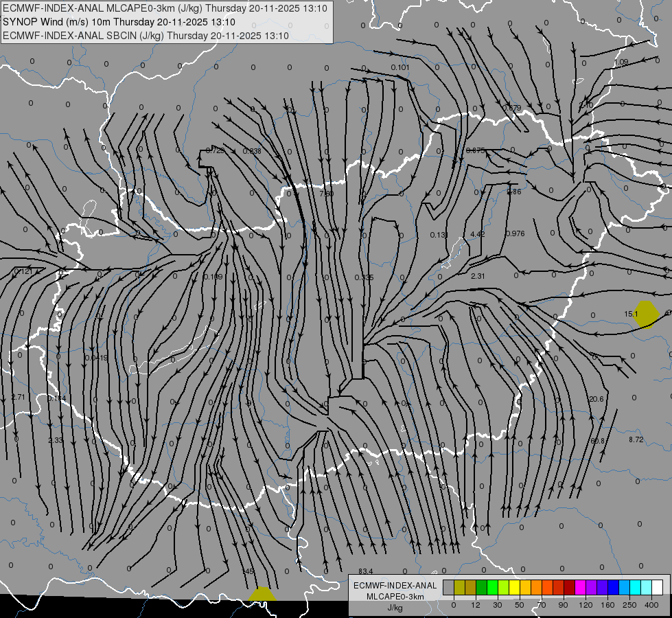Click the map value 20.6
This screenshot has width=672, height=618.
click(596, 399)
